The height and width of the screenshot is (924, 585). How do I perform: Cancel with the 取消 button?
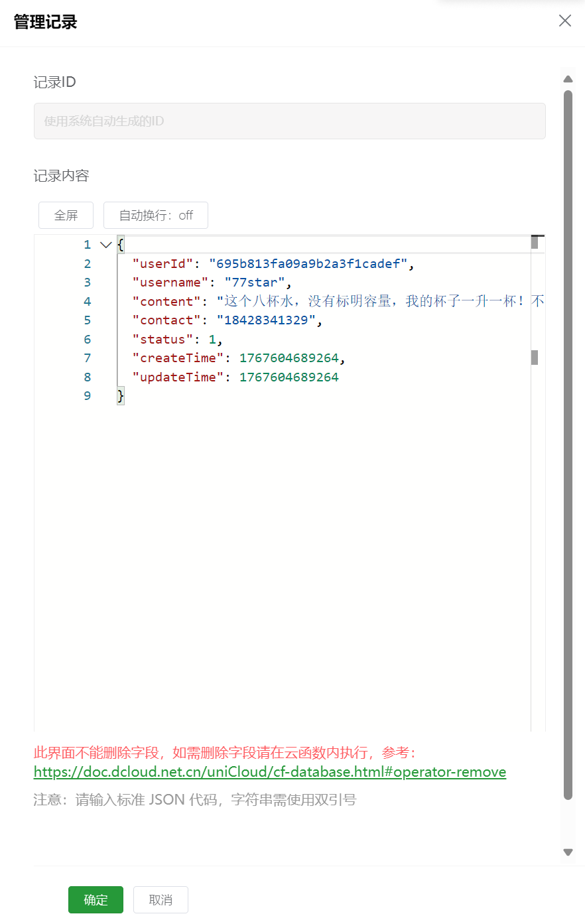pos(161,899)
